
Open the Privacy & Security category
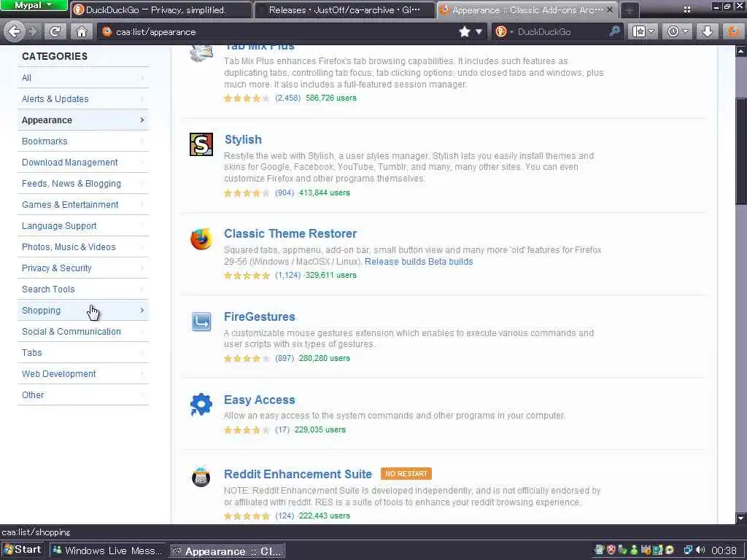click(x=83, y=268)
